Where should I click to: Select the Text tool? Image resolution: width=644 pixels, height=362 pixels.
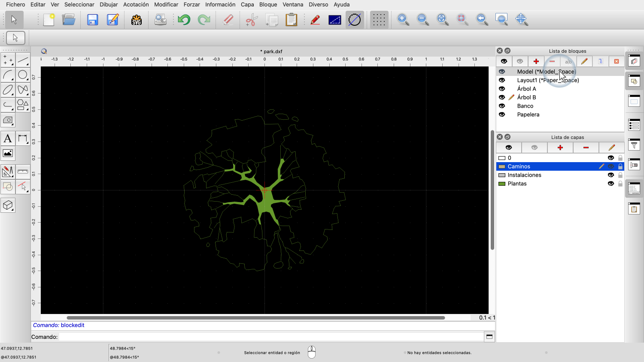[x=8, y=139]
